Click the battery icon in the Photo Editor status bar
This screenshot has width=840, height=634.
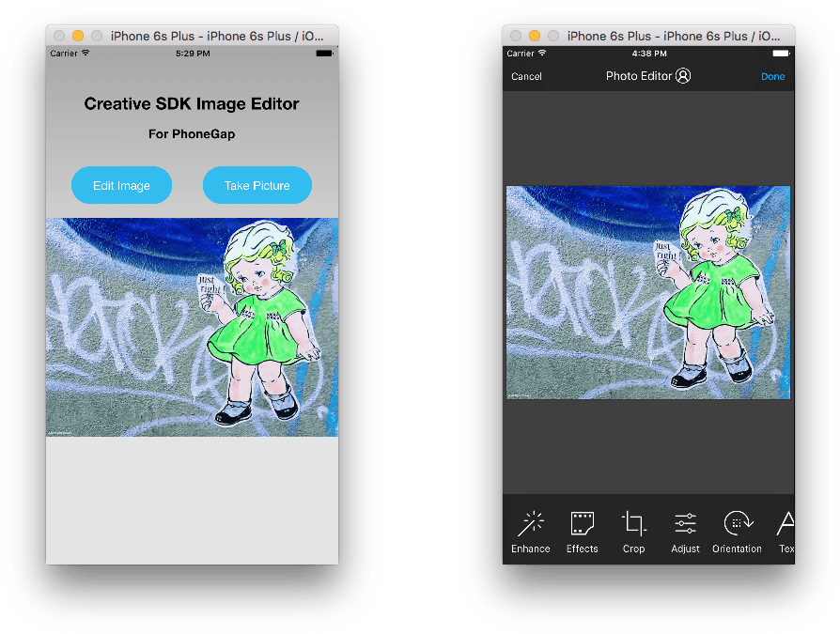pyautogui.click(x=781, y=53)
